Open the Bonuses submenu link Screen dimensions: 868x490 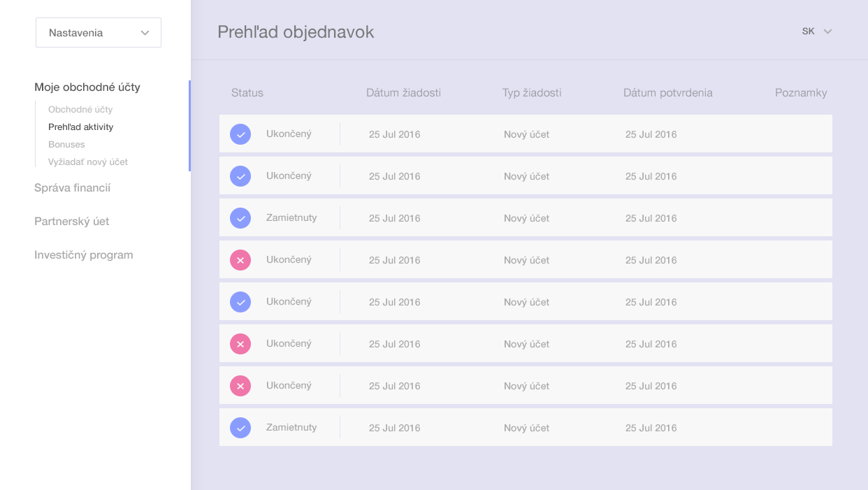click(66, 145)
